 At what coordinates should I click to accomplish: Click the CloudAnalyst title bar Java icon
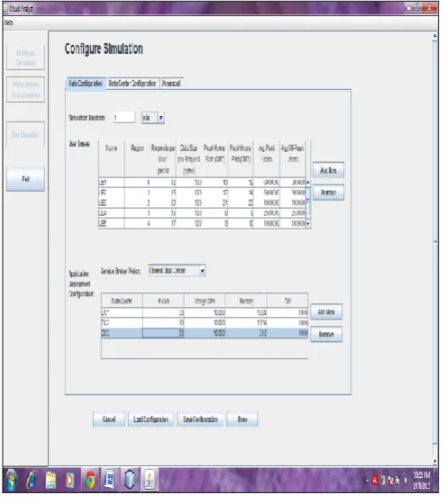pos(5,9)
